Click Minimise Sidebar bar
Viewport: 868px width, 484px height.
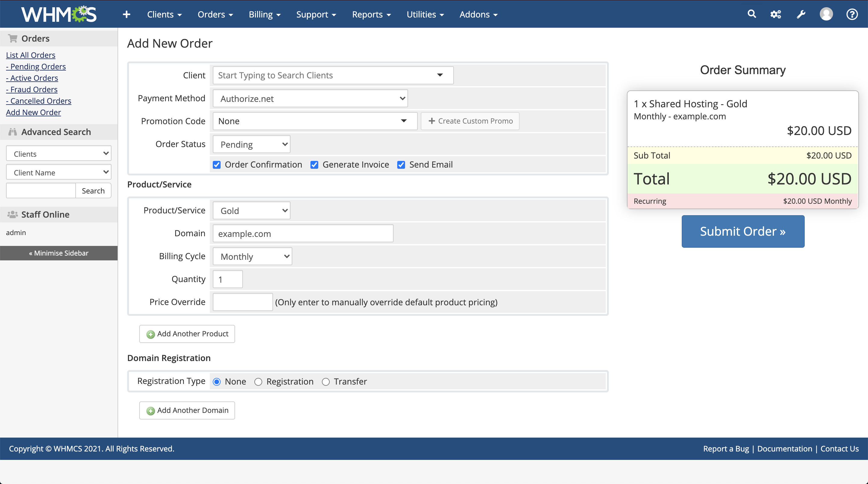[x=59, y=253]
